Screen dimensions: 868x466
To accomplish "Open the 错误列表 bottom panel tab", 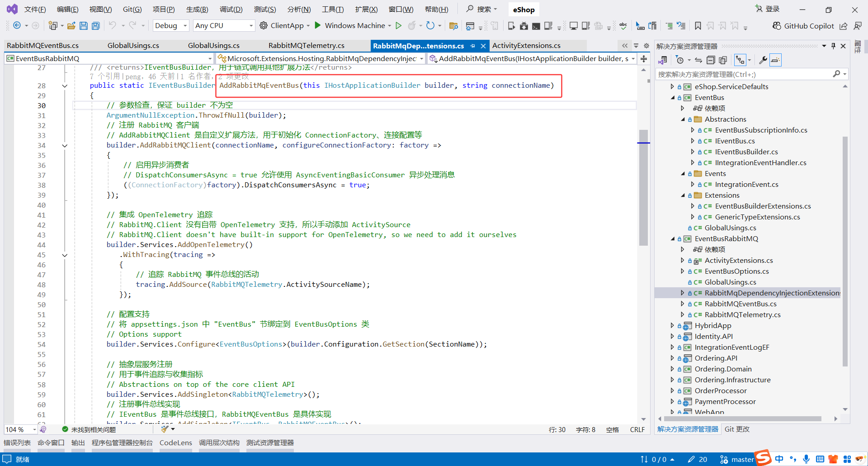I will coord(17,442).
